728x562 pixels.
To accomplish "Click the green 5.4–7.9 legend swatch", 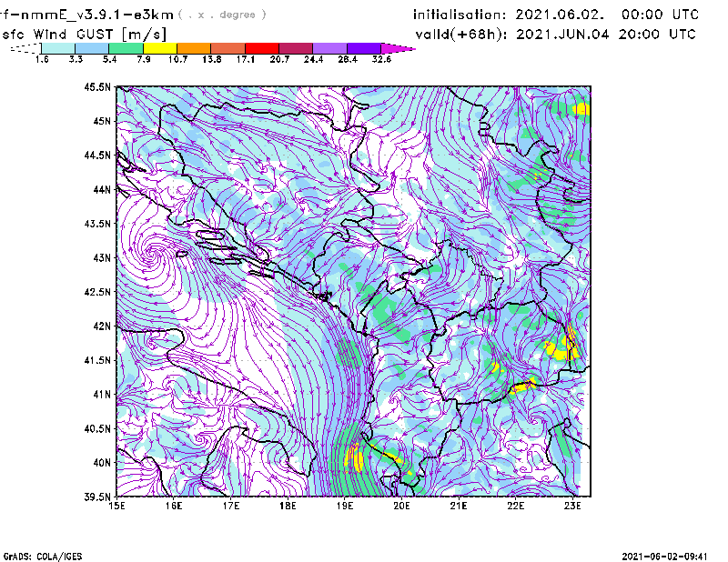I will click(126, 48).
